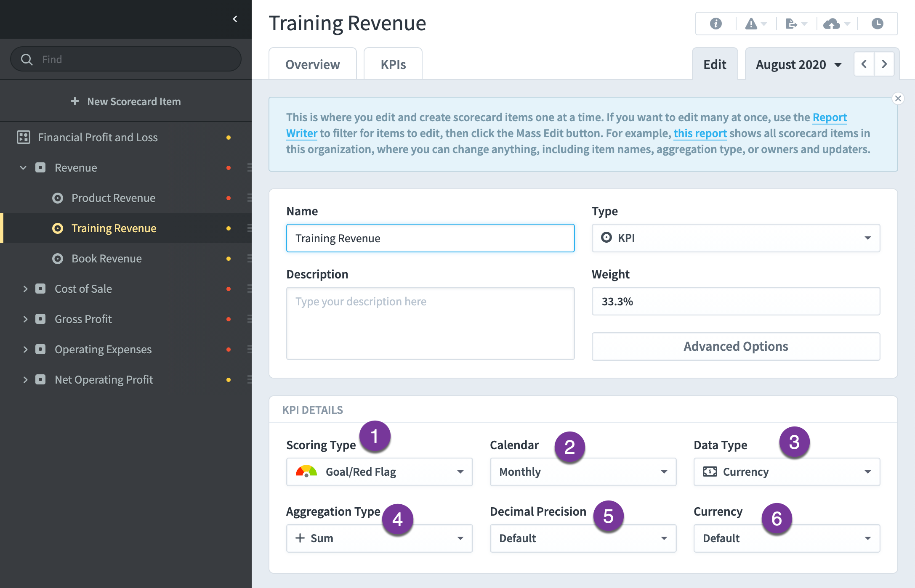Open the August 2020 period dropdown
Image resolution: width=915 pixels, height=588 pixels.
(x=799, y=65)
